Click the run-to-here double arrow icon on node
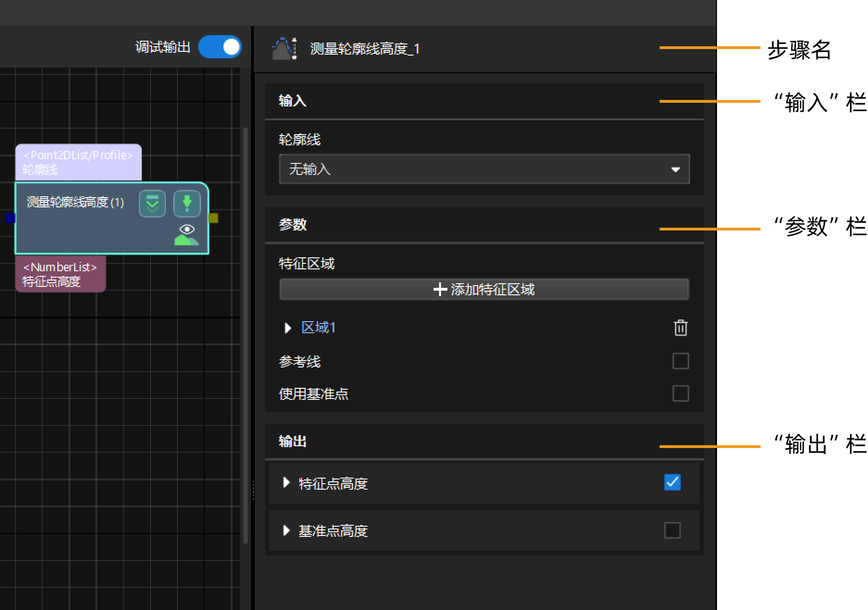 [152, 204]
